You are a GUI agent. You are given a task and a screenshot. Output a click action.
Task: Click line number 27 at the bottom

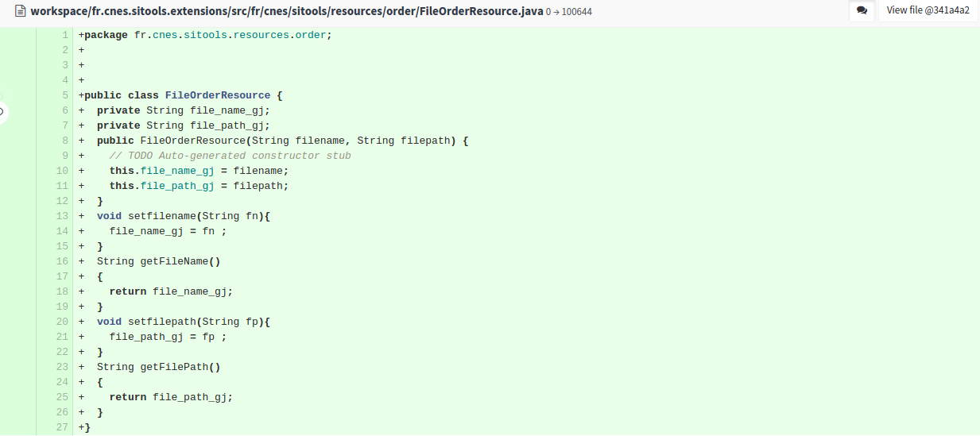(63, 428)
